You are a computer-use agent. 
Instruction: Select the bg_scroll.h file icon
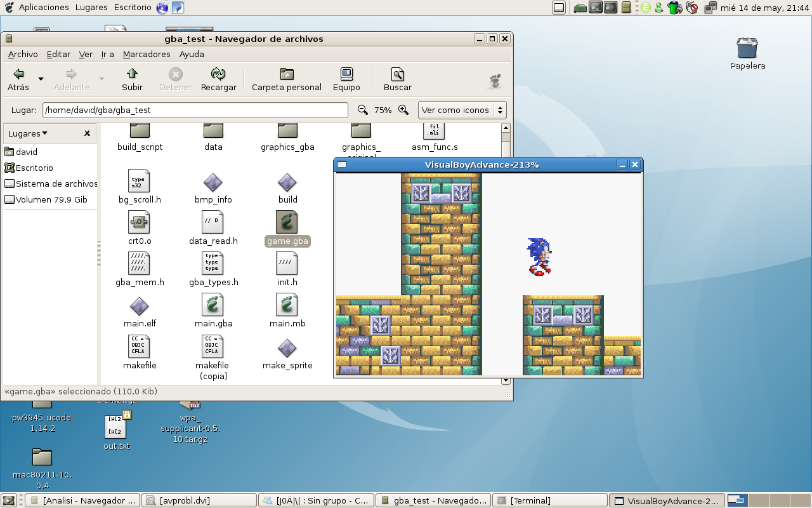140,180
